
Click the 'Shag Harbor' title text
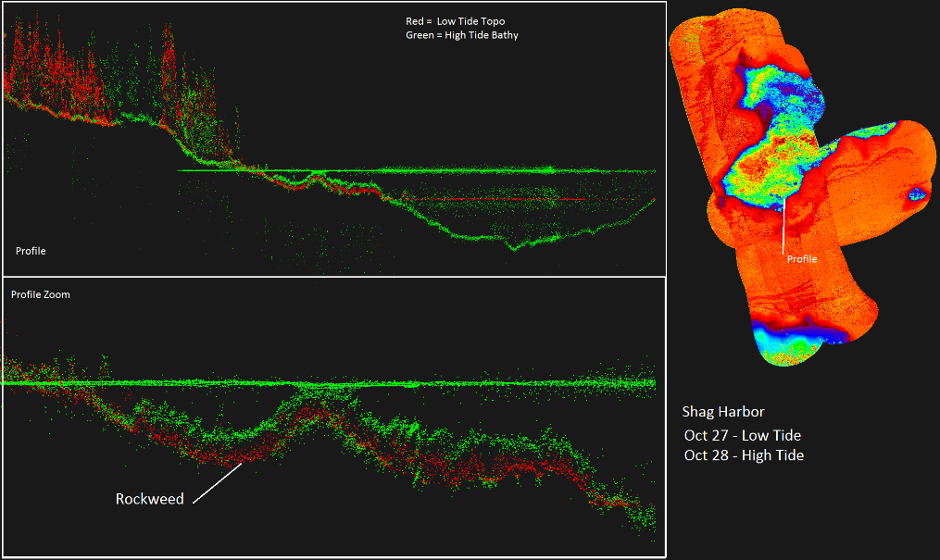click(723, 412)
